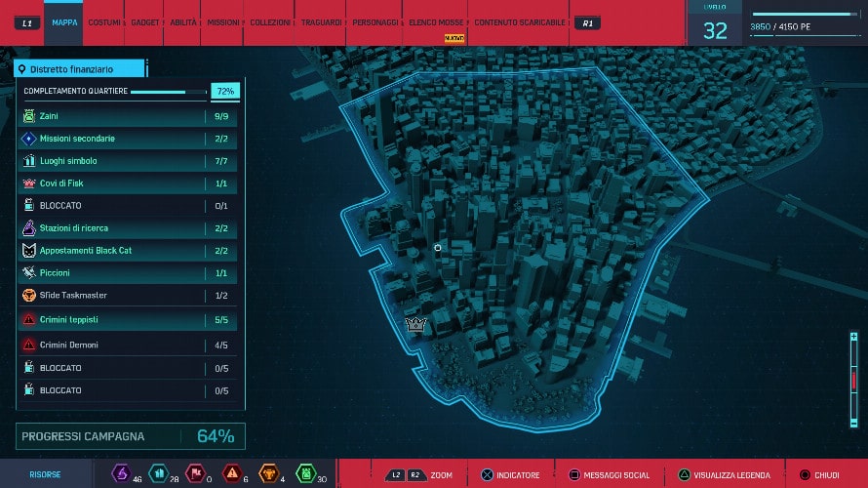
Task: Switch to the GADGET tab
Action: coord(145,22)
